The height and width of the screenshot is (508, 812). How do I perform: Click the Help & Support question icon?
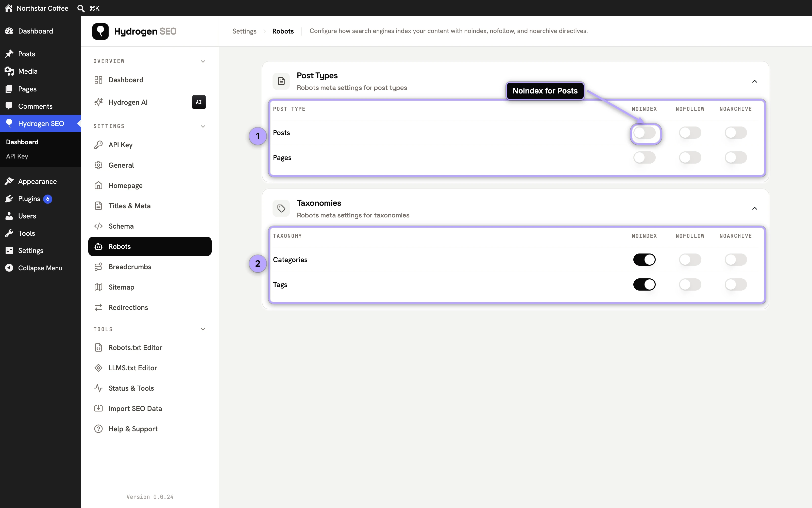click(98, 429)
